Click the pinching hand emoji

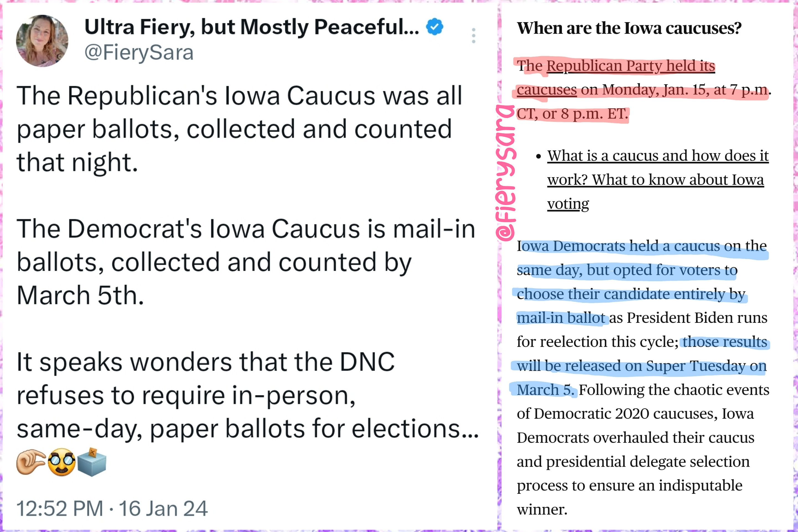pyautogui.click(x=31, y=462)
